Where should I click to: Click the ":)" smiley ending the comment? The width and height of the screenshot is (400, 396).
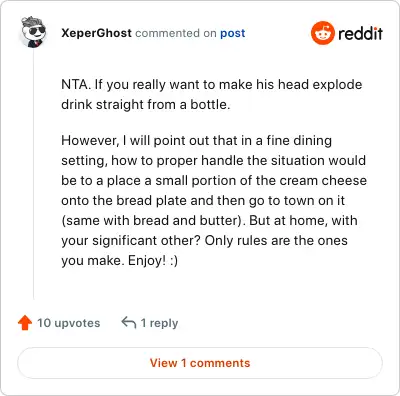[174, 260]
